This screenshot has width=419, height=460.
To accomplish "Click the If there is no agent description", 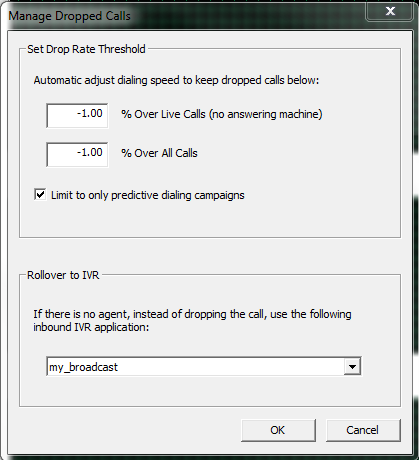I will pos(192,320).
